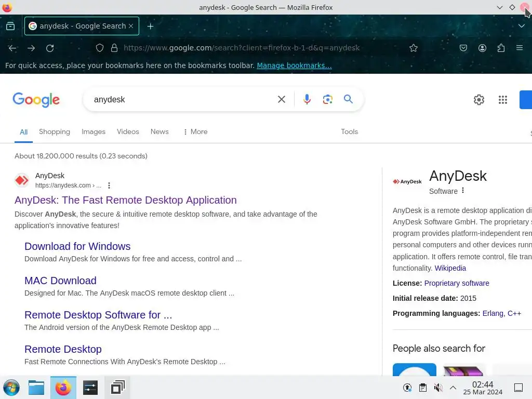Go back using the browser back arrow
The width and height of the screenshot is (532, 399).
pos(12,48)
